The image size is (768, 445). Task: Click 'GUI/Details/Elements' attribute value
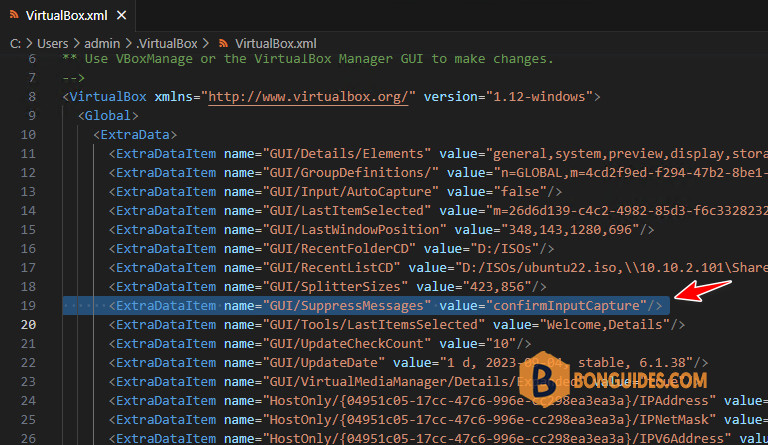pyautogui.click(x=346, y=154)
